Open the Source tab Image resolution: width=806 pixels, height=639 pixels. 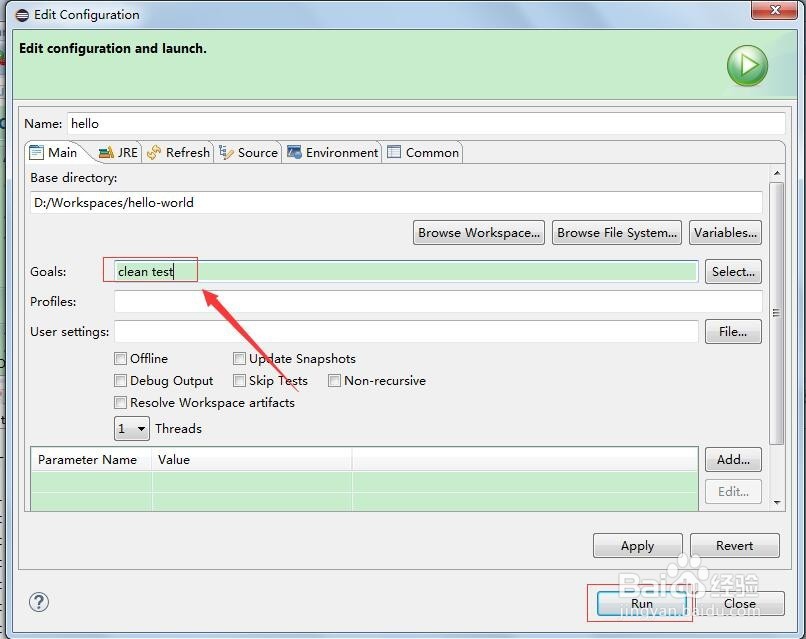coord(248,153)
